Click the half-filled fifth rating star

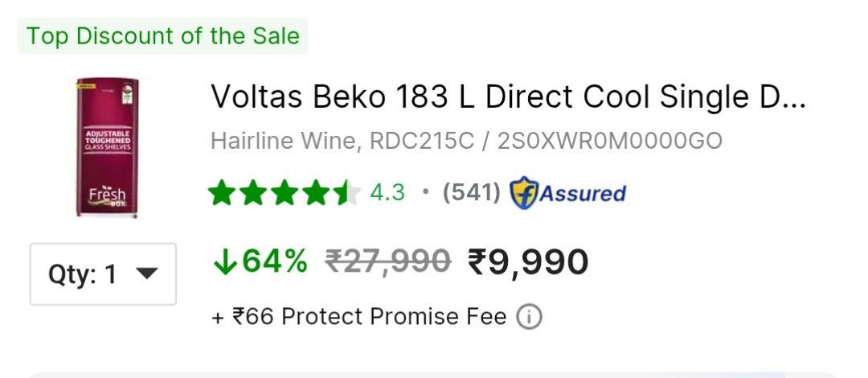tap(347, 193)
